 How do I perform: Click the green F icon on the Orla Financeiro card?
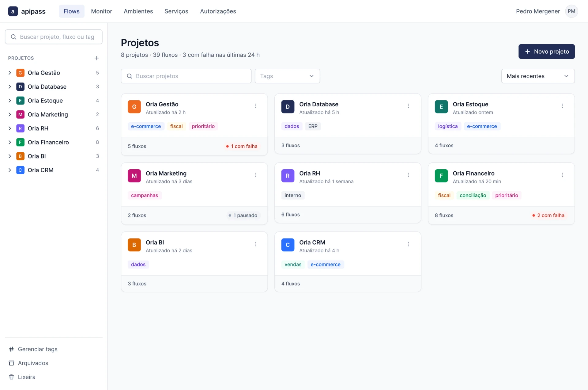441,176
